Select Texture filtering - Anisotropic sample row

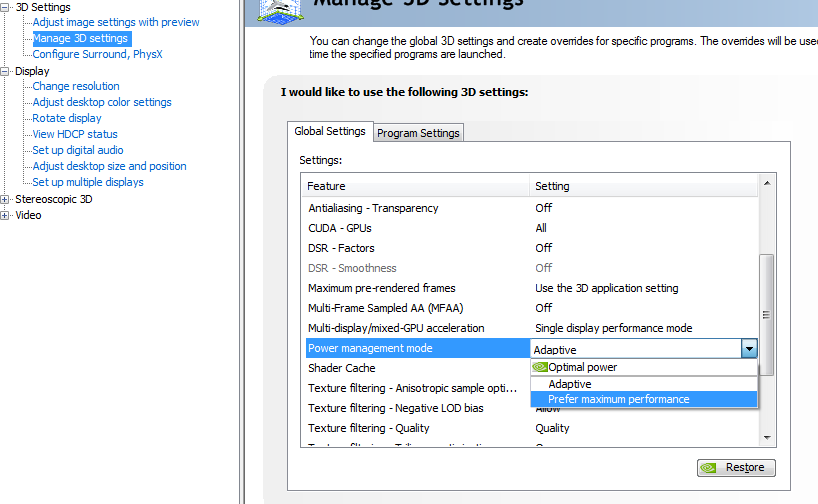[418, 388]
